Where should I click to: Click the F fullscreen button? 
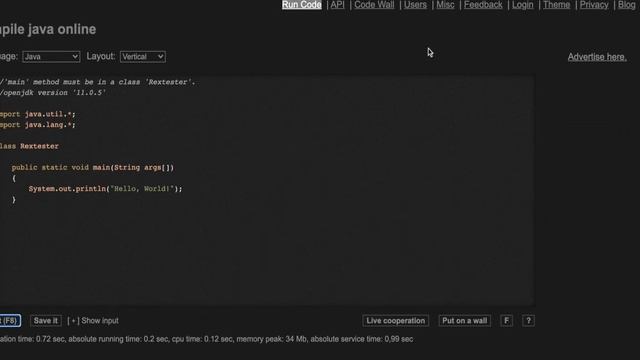pyautogui.click(x=507, y=321)
